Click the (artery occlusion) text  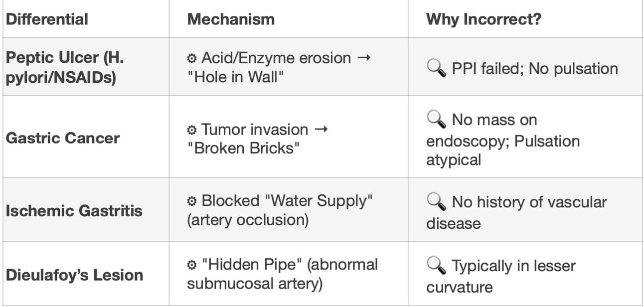pyautogui.click(x=248, y=220)
